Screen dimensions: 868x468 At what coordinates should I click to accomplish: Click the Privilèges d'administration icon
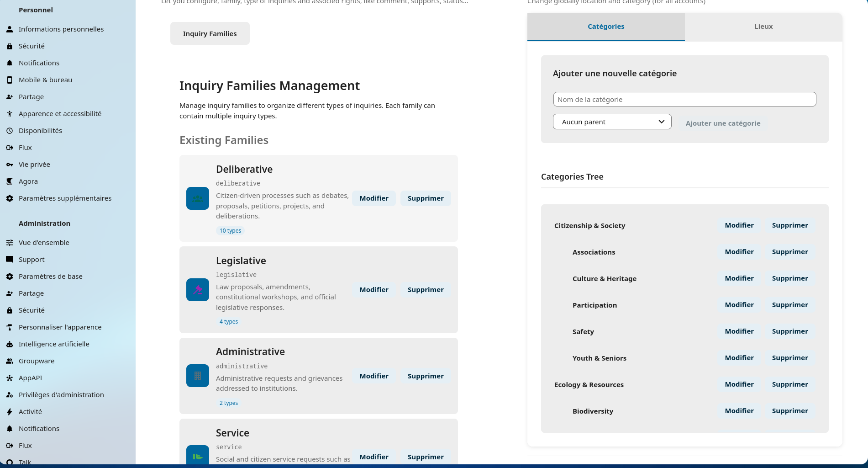(10, 395)
